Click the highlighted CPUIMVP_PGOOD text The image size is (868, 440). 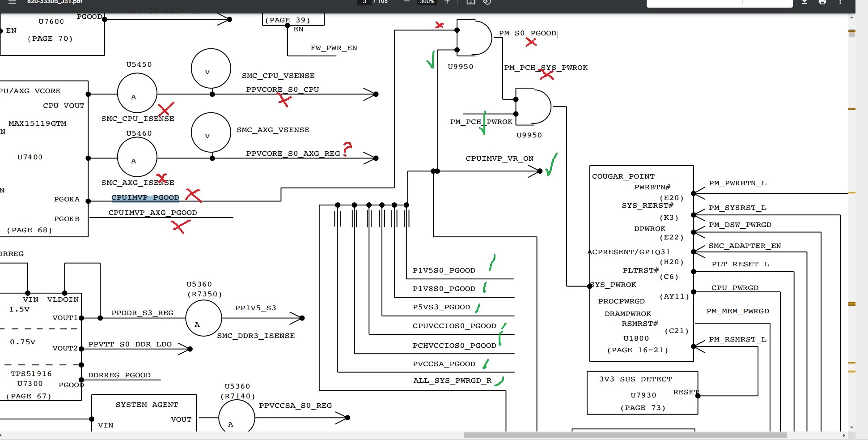pyautogui.click(x=145, y=197)
